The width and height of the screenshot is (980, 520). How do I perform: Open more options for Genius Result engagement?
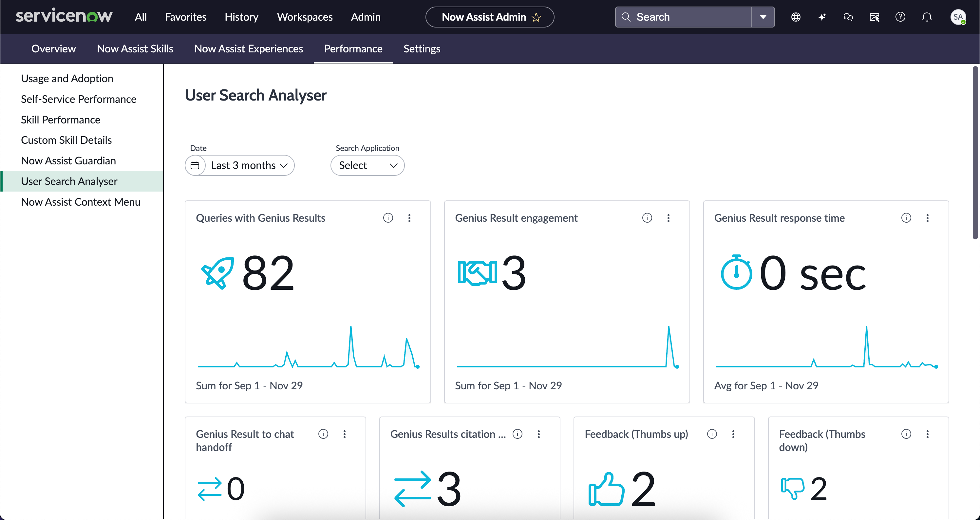tap(669, 218)
